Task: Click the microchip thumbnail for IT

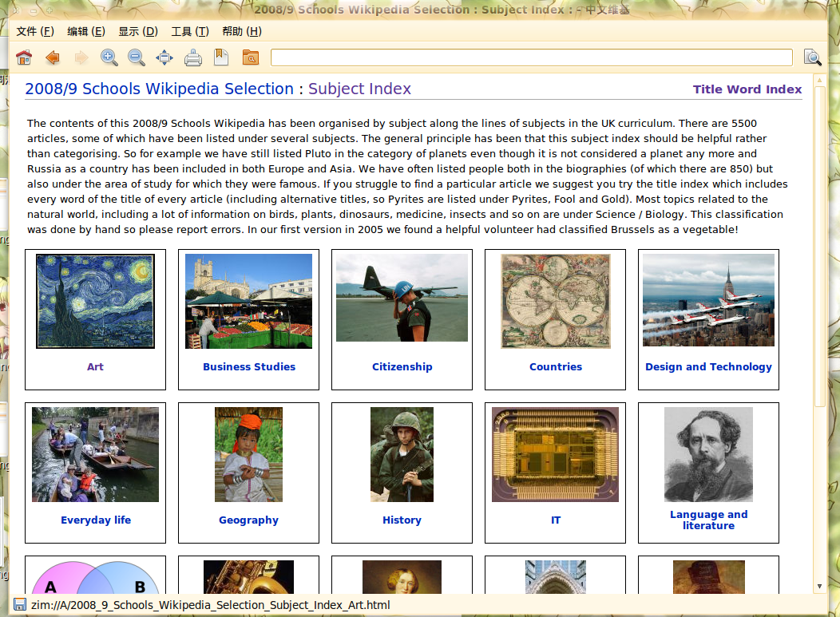Action: click(556, 454)
